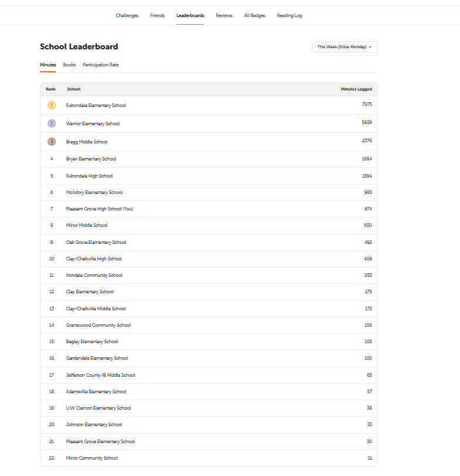The height and width of the screenshot is (476, 460).
Task: Select Pleasant Grove Elementary School row
Action: click(x=209, y=442)
